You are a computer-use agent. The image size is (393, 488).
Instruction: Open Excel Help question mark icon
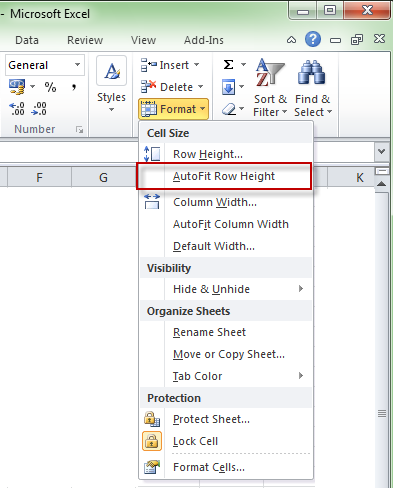313,40
